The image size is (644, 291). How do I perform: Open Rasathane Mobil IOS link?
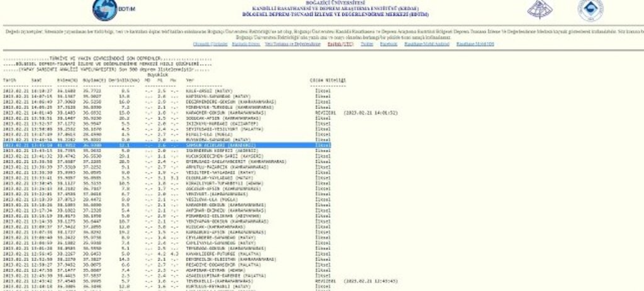(x=475, y=44)
